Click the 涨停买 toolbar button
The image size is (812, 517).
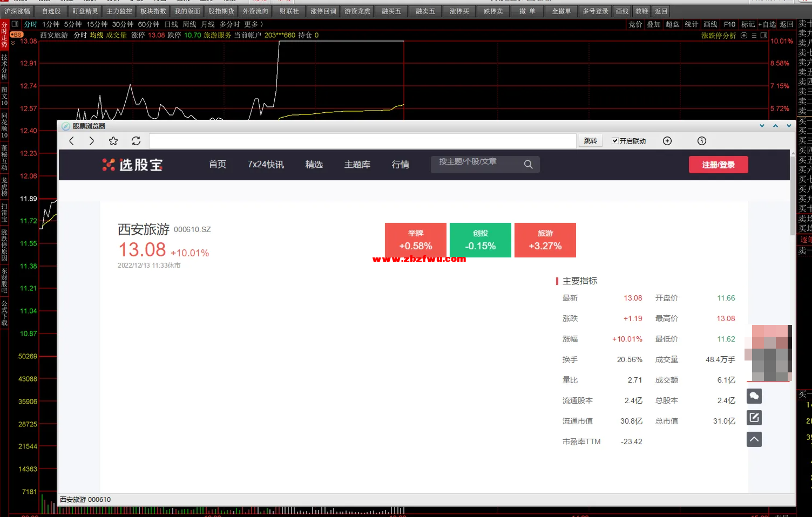pos(459,11)
